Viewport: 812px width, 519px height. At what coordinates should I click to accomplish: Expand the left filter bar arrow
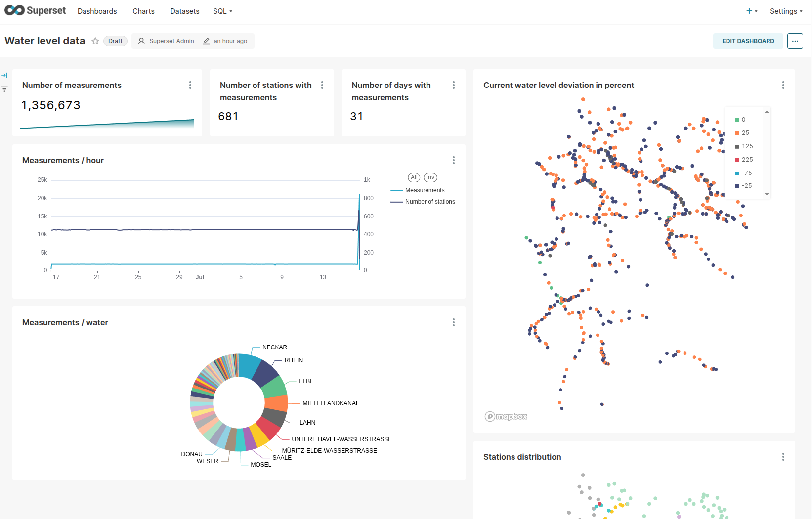(x=4, y=75)
